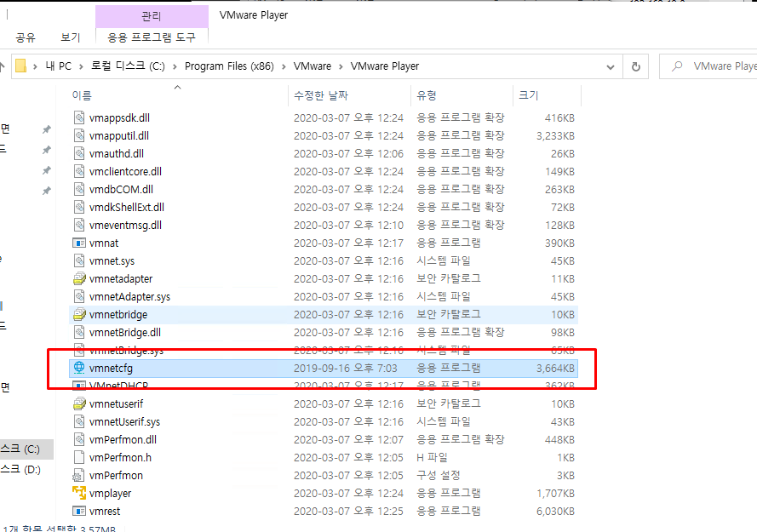Open the 보기 ribbon tab
Image resolution: width=757 pixels, height=532 pixels.
pyautogui.click(x=71, y=37)
